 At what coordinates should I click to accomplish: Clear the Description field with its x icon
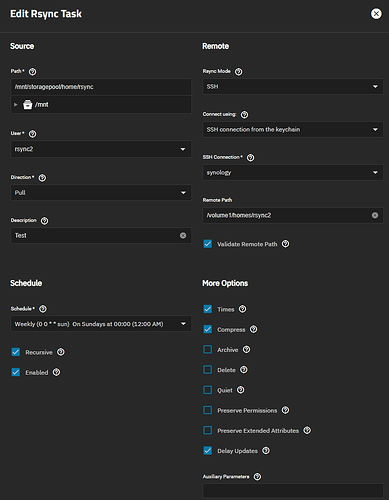[x=183, y=236]
